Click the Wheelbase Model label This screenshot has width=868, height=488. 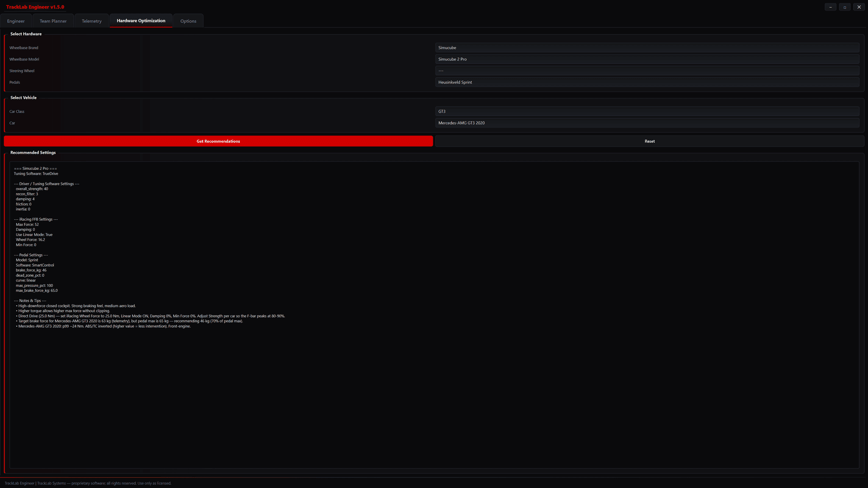coord(24,59)
